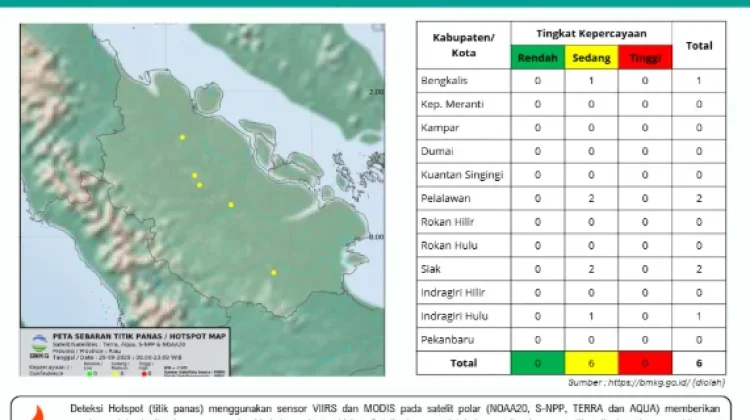
Task: Click the 0.00 latitude label on map edge
Action: click(x=376, y=237)
